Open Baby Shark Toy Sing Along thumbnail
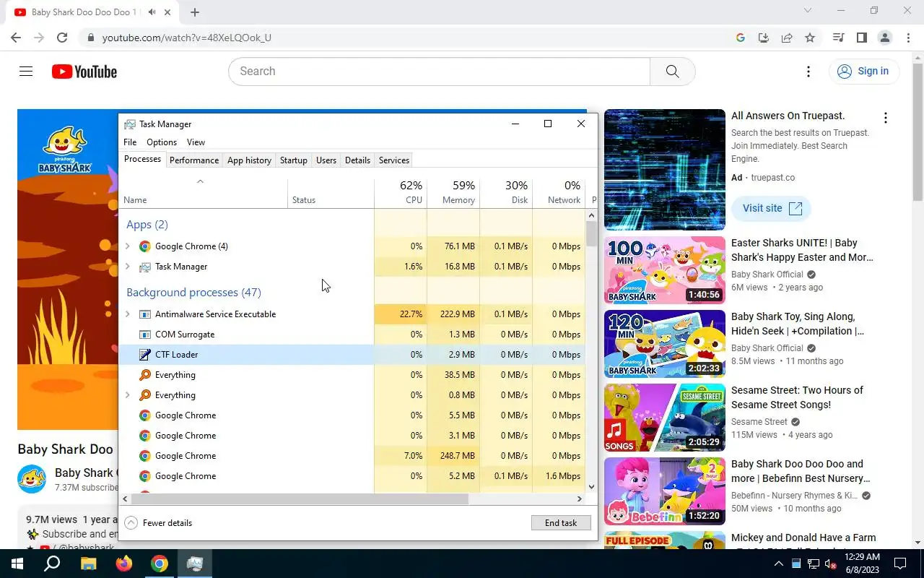 click(665, 344)
